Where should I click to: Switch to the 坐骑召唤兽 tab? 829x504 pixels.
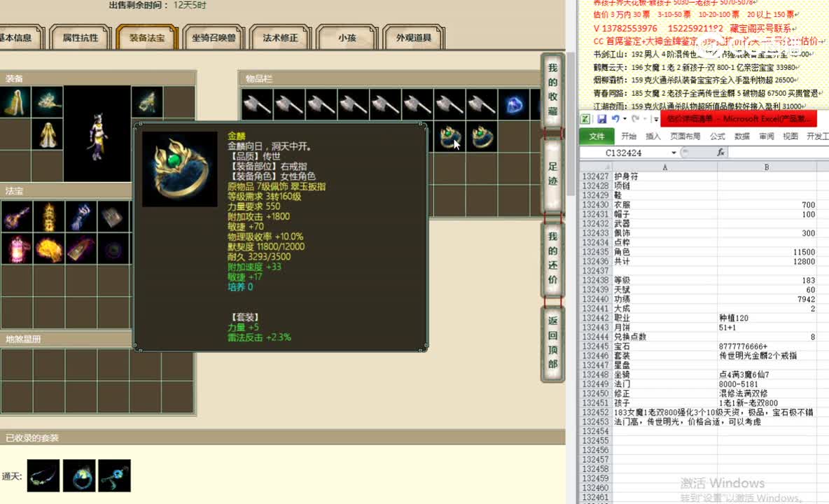(x=214, y=38)
